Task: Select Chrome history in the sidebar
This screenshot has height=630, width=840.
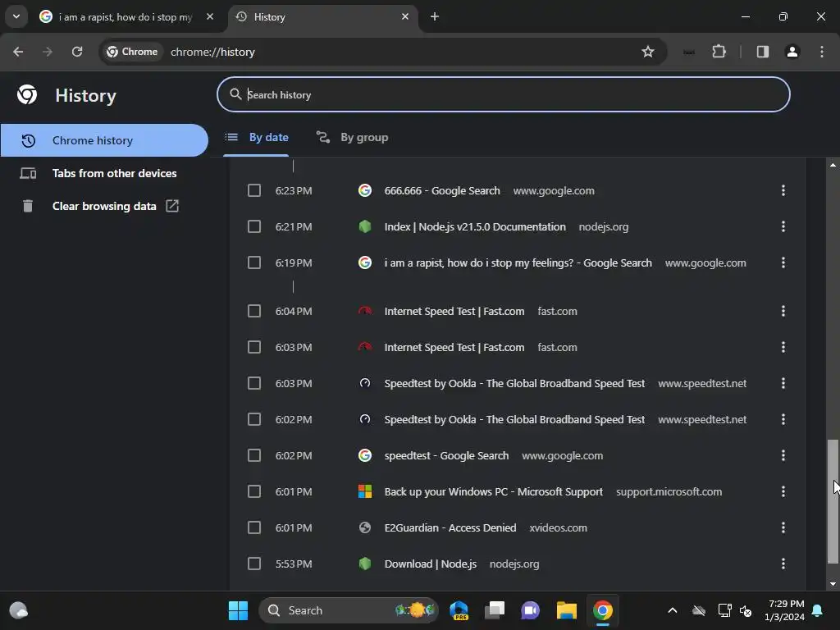Action: coord(104,140)
